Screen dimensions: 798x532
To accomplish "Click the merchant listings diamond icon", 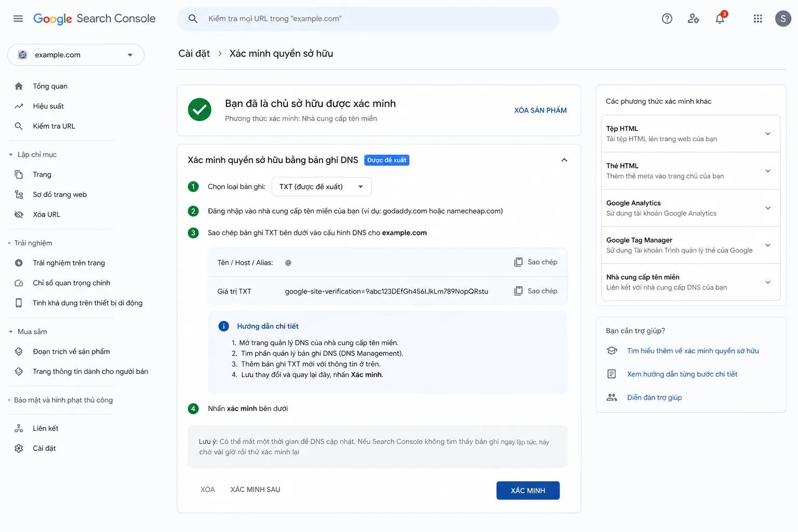I will [x=19, y=371].
